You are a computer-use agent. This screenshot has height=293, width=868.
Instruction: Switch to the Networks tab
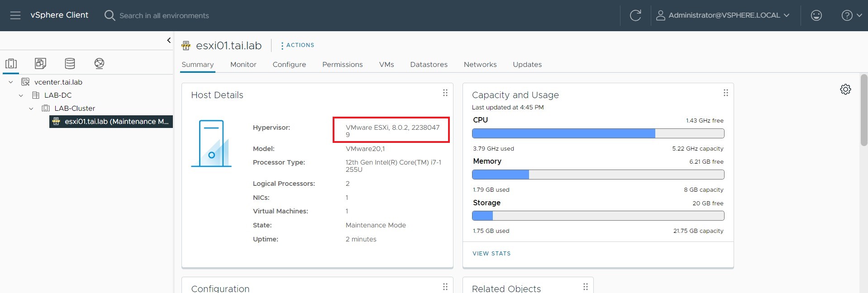[x=480, y=65]
